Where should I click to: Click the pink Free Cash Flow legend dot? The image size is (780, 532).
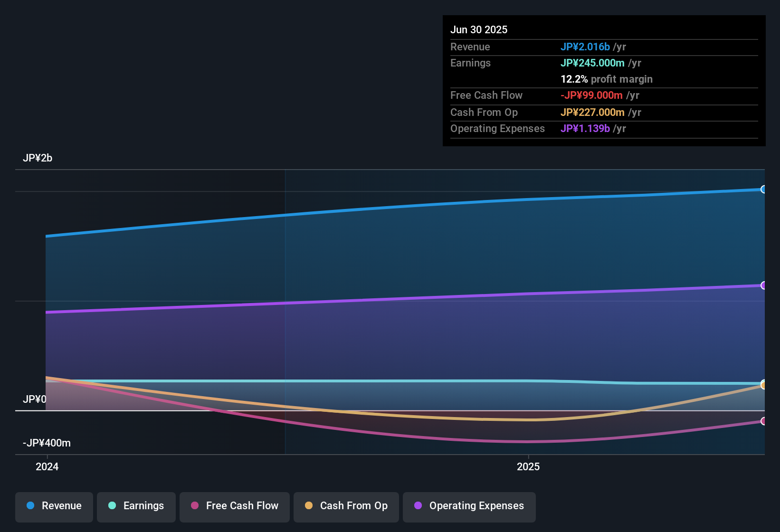click(x=195, y=505)
